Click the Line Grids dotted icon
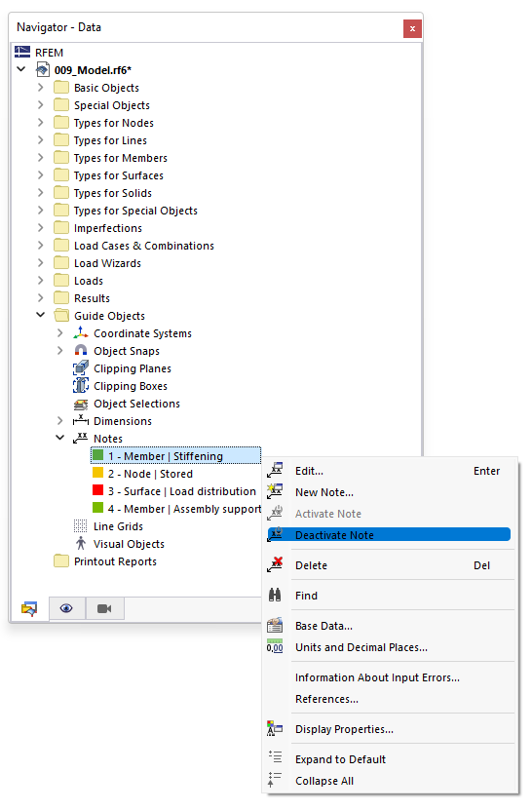532x811 pixels. pos(81,526)
